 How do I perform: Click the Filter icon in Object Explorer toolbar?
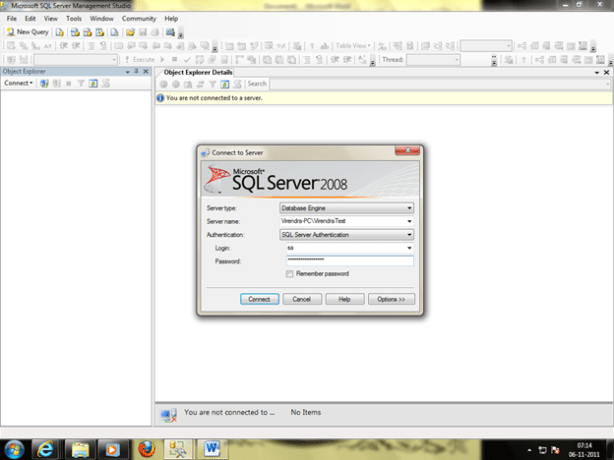coord(81,84)
